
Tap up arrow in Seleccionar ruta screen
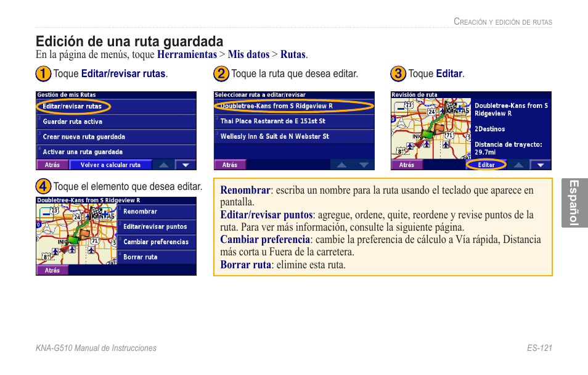point(341,165)
